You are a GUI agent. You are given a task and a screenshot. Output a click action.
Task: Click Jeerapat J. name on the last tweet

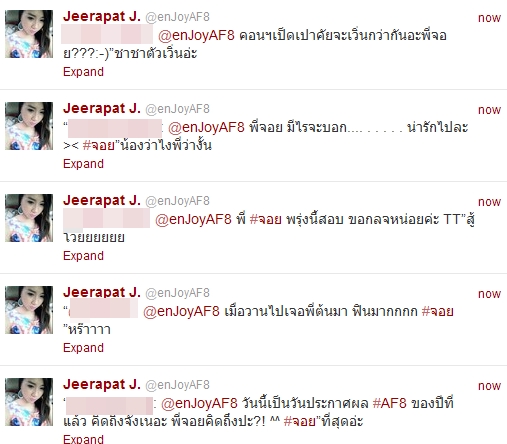click(x=102, y=384)
